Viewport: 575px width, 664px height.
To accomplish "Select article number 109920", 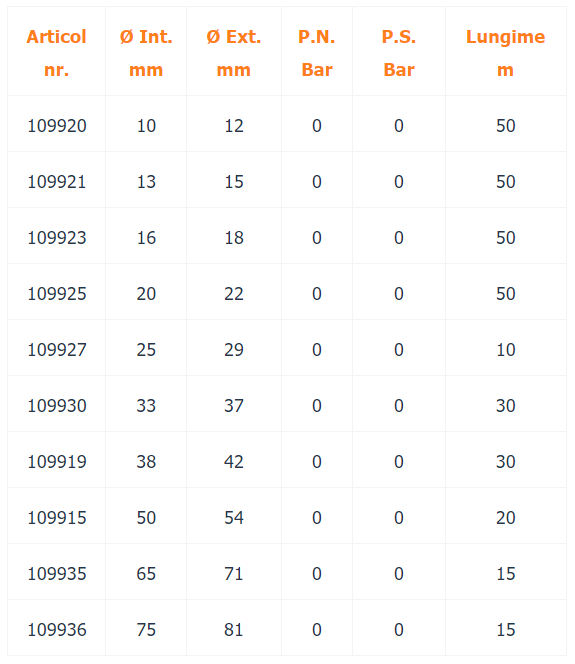I will click(x=57, y=126).
